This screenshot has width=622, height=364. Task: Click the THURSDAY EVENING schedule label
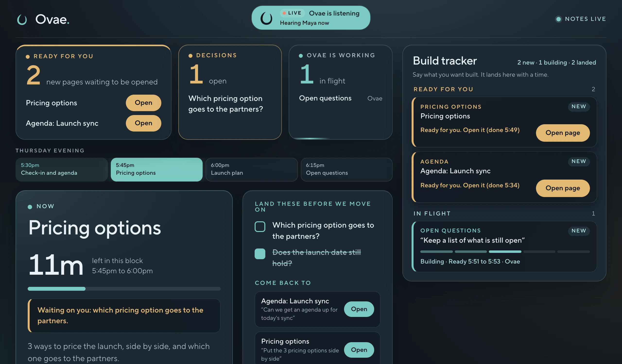[50, 151]
